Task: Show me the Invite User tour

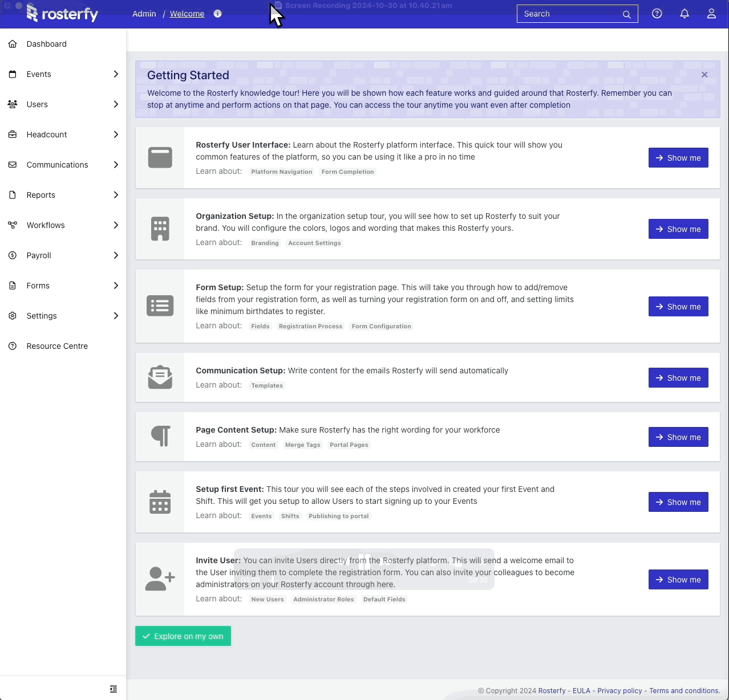Action: pos(678,580)
